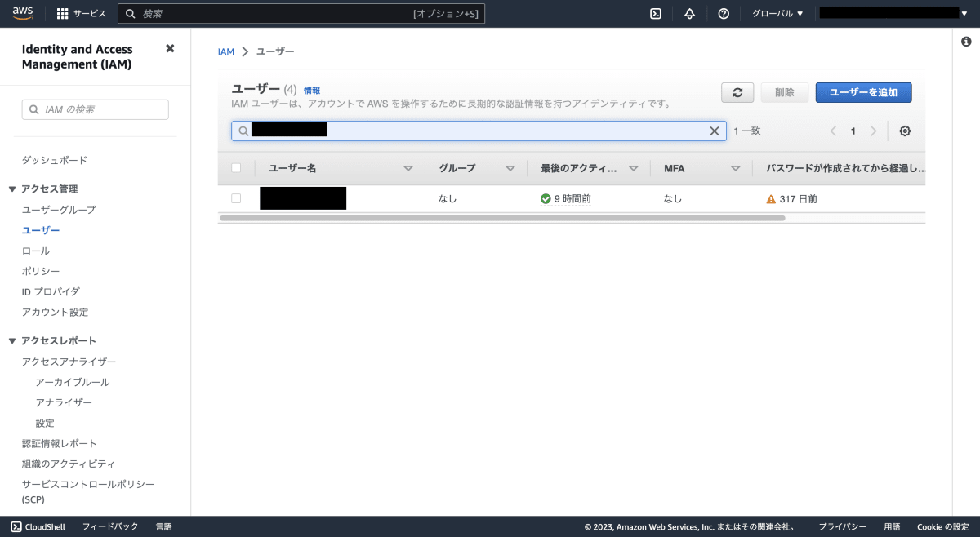Sort by グループ column arrow
The height and width of the screenshot is (537, 980).
click(x=510, y=168)
